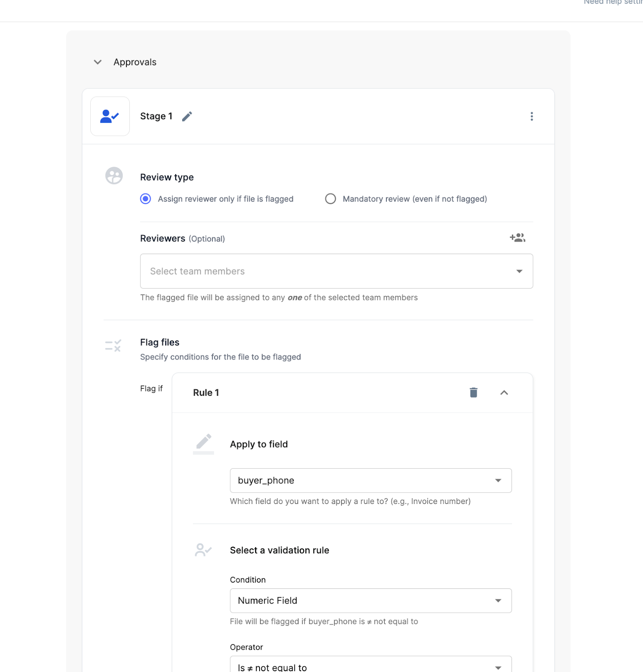
Task: Collapse the Approvals section chevron
Action: click(x=98, y=62)
